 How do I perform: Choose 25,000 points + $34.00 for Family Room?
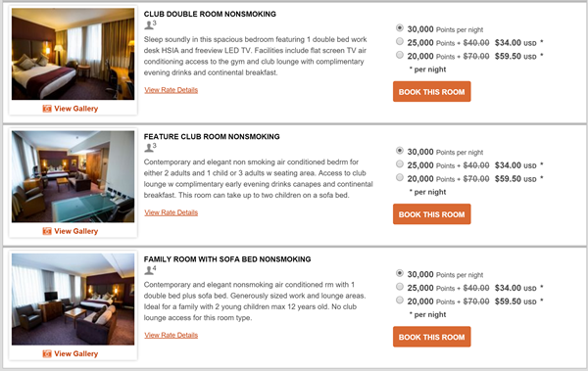(400, 287)
